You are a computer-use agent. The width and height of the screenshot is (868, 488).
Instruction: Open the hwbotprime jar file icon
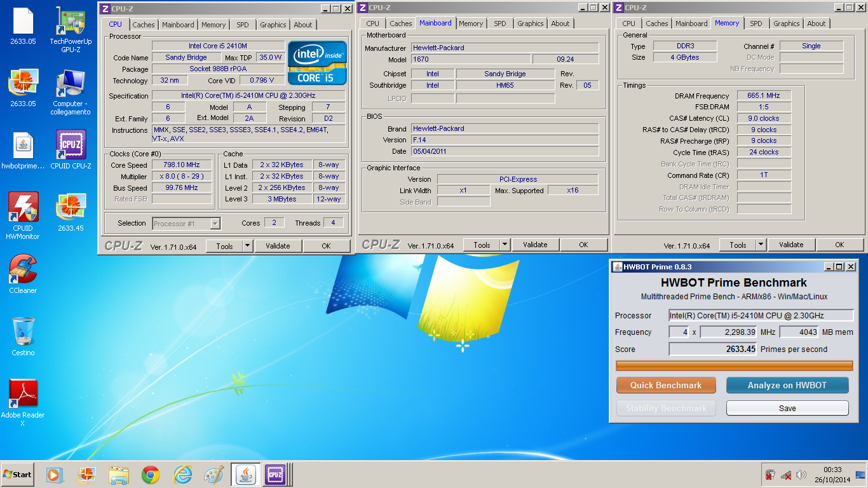[x=23, y=150]
